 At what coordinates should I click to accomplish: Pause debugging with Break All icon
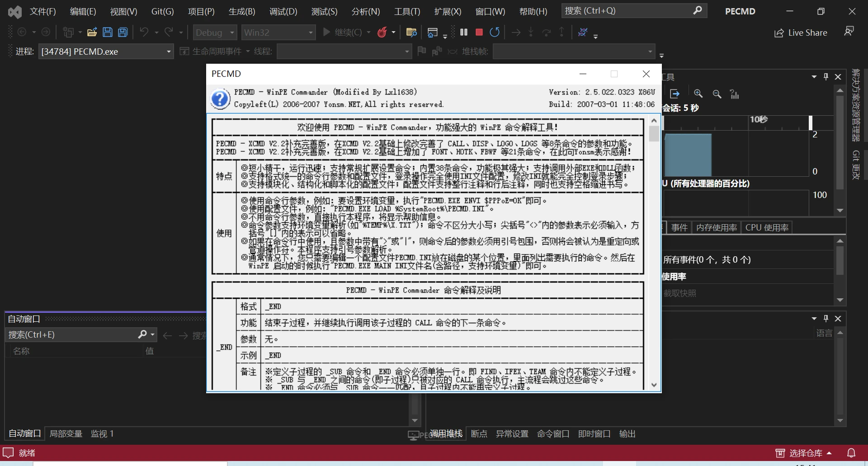click(464, 32)
